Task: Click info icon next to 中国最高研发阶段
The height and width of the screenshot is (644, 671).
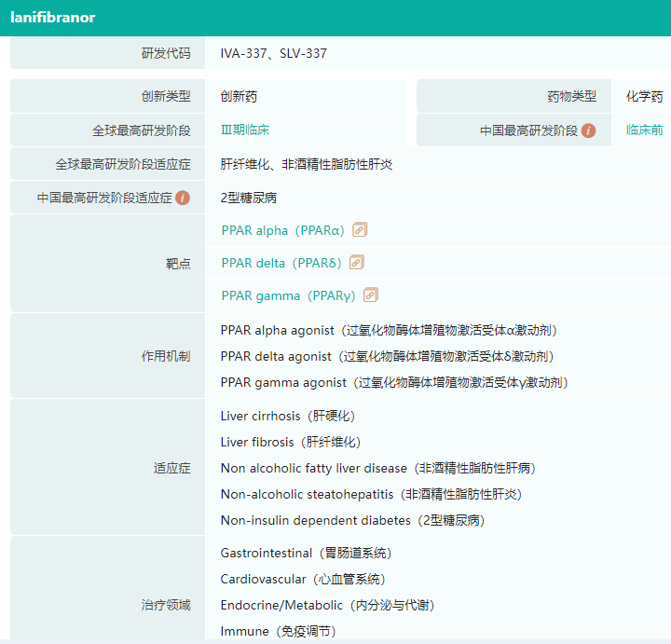Action: (x=588, y=130)
